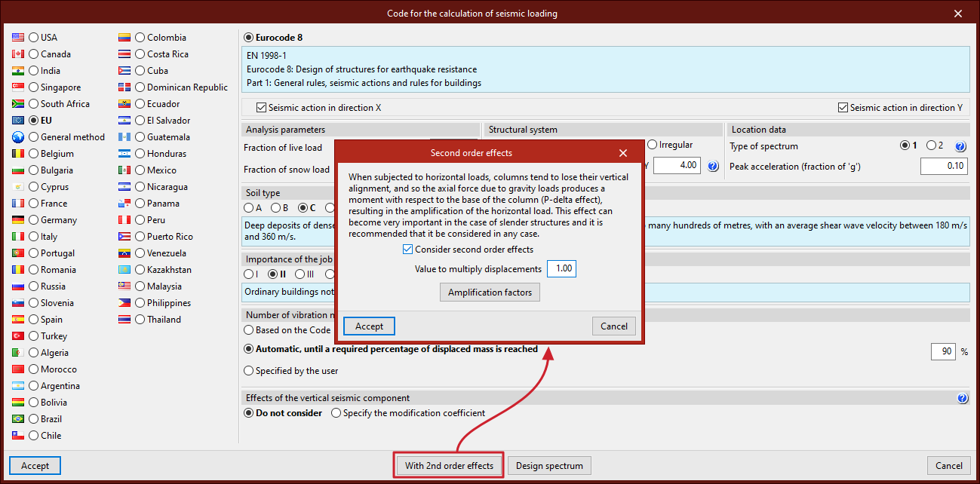Click the USA flag icon
The height and width of the screenshot is (484, 980).
[x=18, y=38]
